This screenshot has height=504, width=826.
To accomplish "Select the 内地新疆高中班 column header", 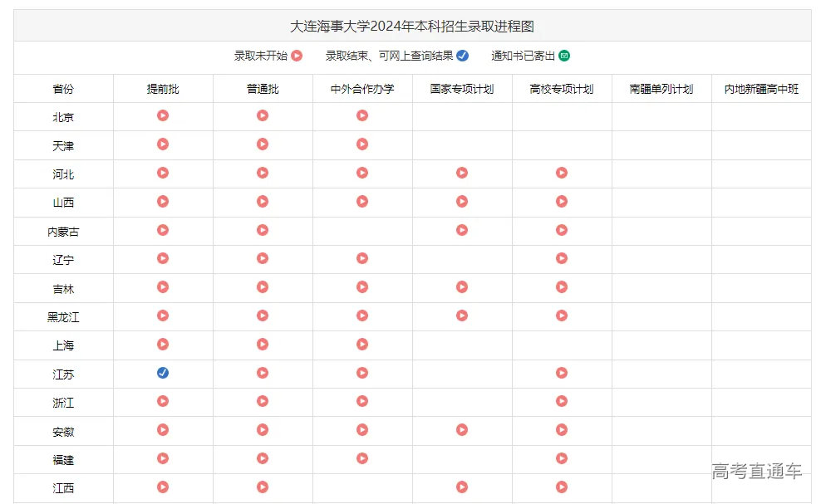I will tap(761, 89).
